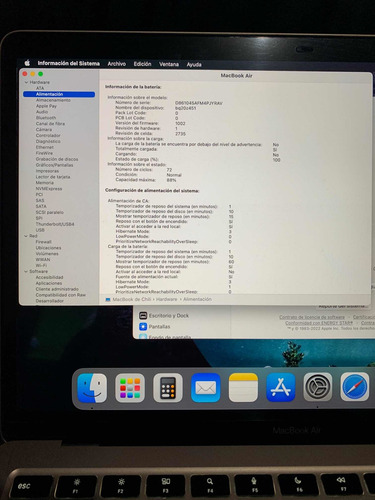Click Hardware in the path bar

(x=167, y=299)
